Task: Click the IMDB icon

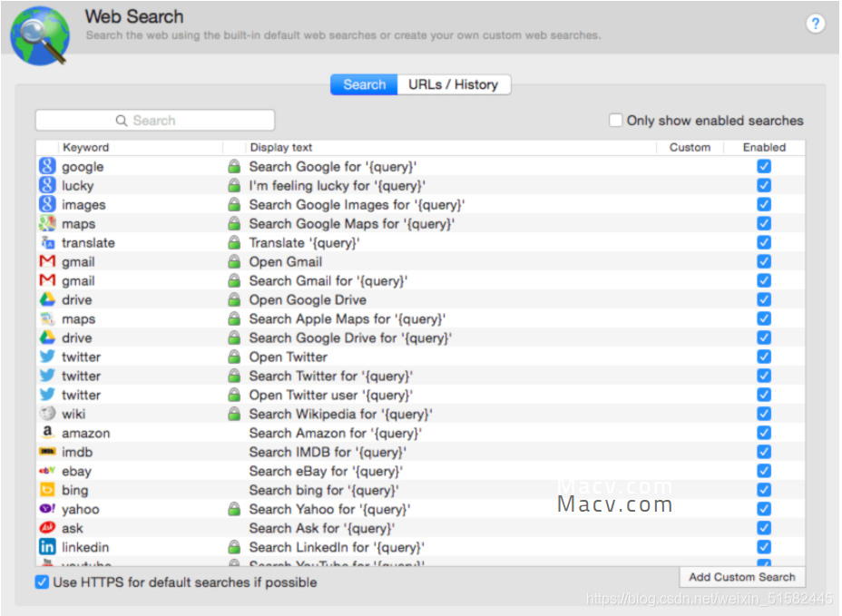Action: [x=47, y=452]
